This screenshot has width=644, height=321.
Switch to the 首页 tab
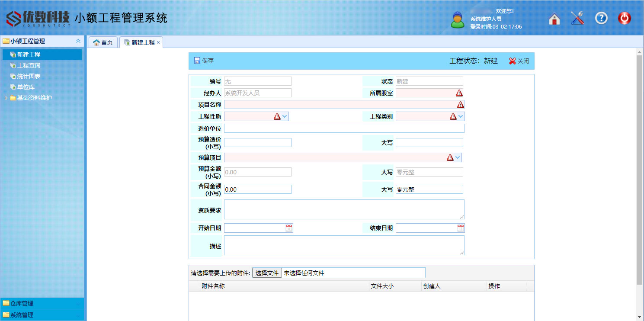[x=103, y=42]
